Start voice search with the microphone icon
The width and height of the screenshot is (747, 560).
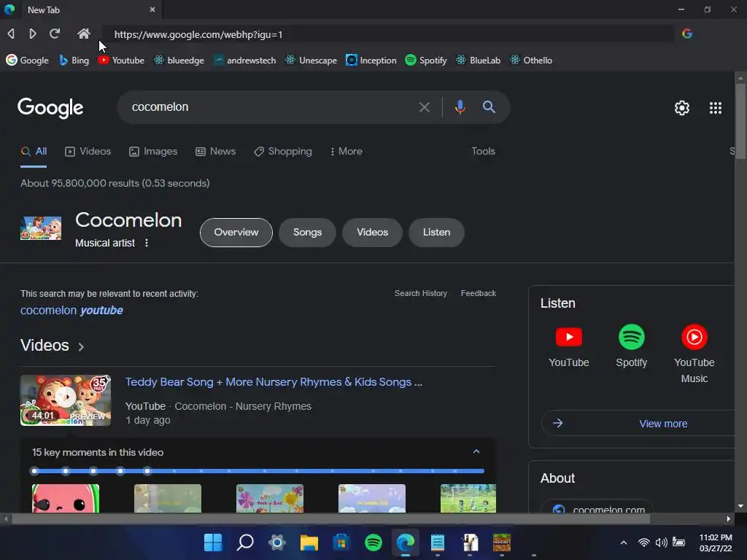click(x=460, y=107)
